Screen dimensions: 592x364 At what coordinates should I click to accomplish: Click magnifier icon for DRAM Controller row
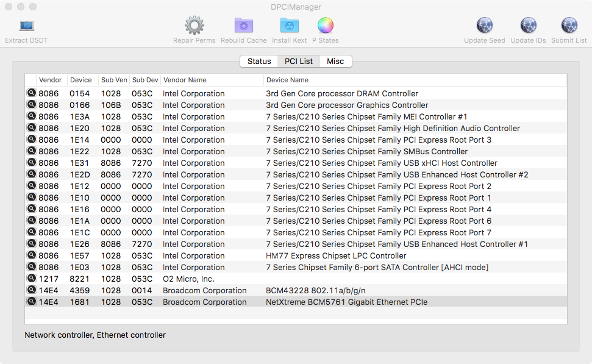(32, 93)
